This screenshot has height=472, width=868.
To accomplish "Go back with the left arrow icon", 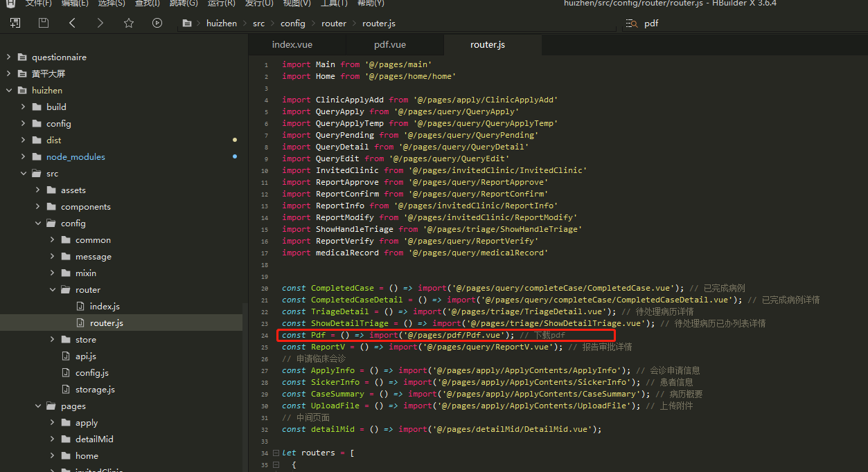I will [72, 23].
